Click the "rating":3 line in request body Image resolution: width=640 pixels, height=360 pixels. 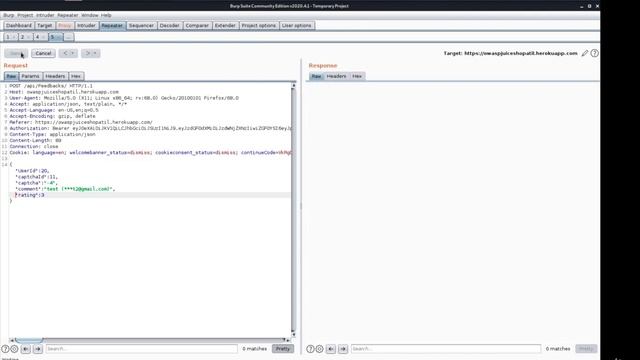click(29, 195)
